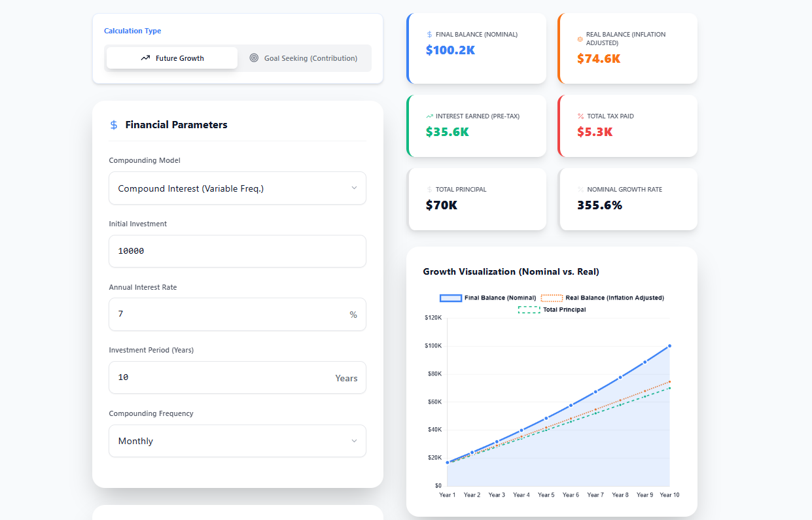This screenshot has height=520, width=812.
Task: Click the inflation icon on Real Balance card
Action: 578,39
